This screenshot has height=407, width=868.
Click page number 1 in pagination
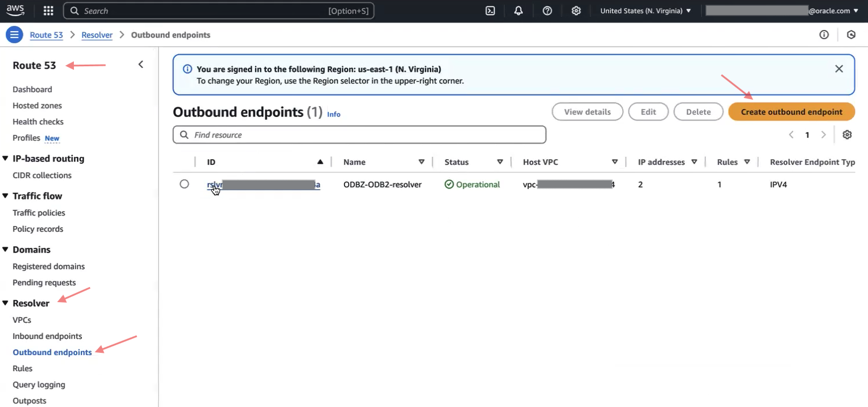pyautogui.click(x=807, y=135)
